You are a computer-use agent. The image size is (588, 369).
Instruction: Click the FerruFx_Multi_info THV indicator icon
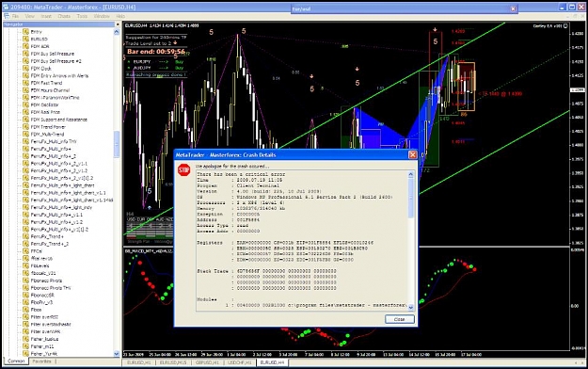coord(25,141)
